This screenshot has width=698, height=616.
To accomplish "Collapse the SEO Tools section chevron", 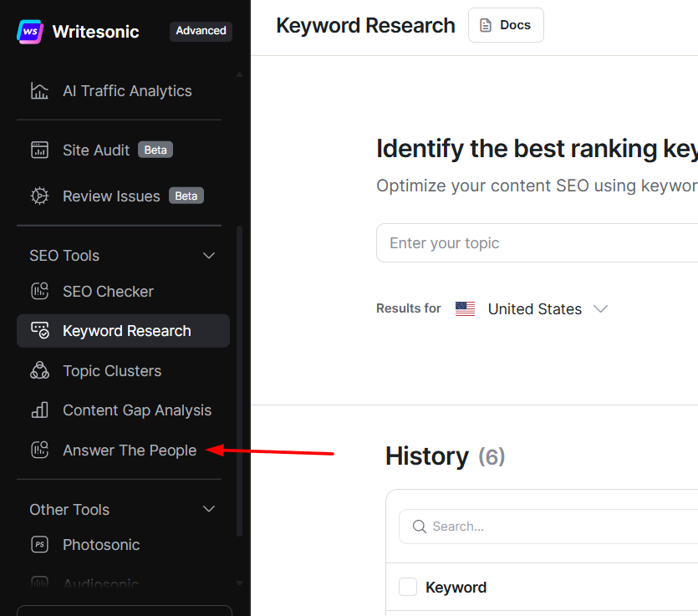I will (x=209, y=256).
